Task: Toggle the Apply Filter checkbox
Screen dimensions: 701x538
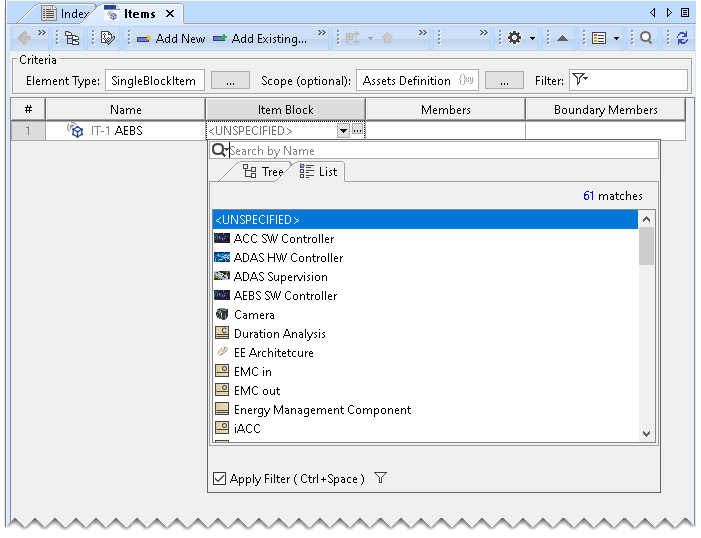Action: tap(220, 479)
